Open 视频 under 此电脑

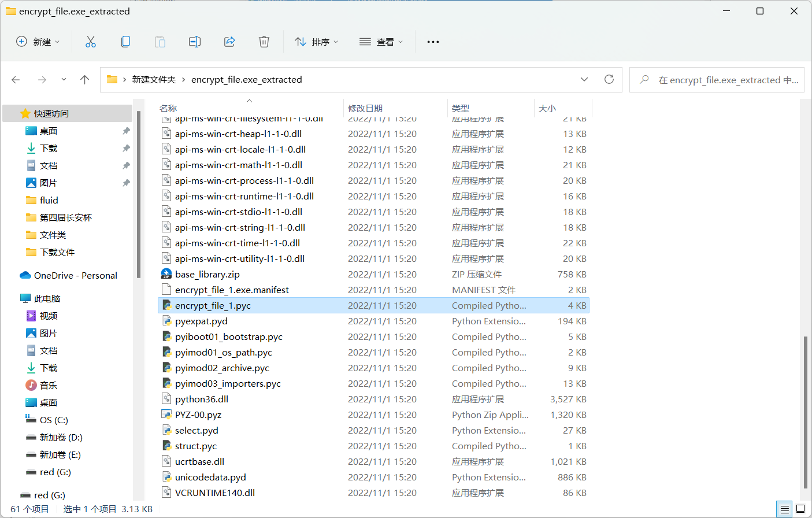[x=49, y=316]
